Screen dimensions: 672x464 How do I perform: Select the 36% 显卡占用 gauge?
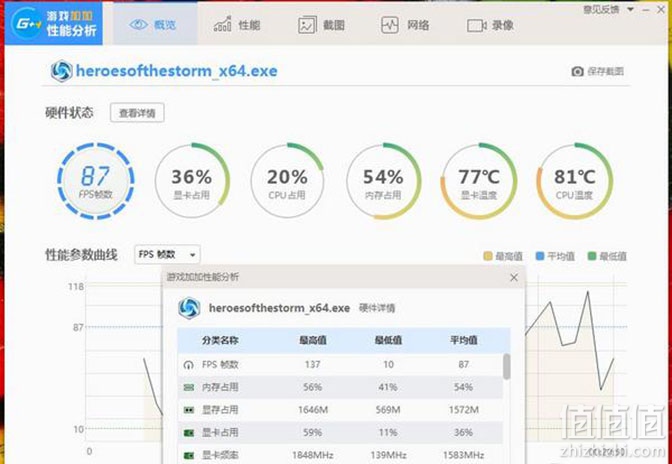(x=192, y=181)
